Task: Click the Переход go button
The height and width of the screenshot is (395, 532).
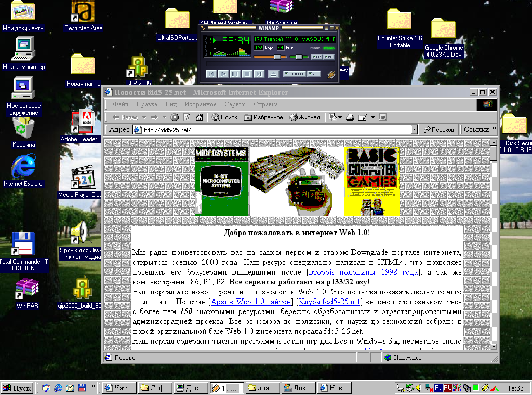Action: pyautogui.click(x=439, y=130)
